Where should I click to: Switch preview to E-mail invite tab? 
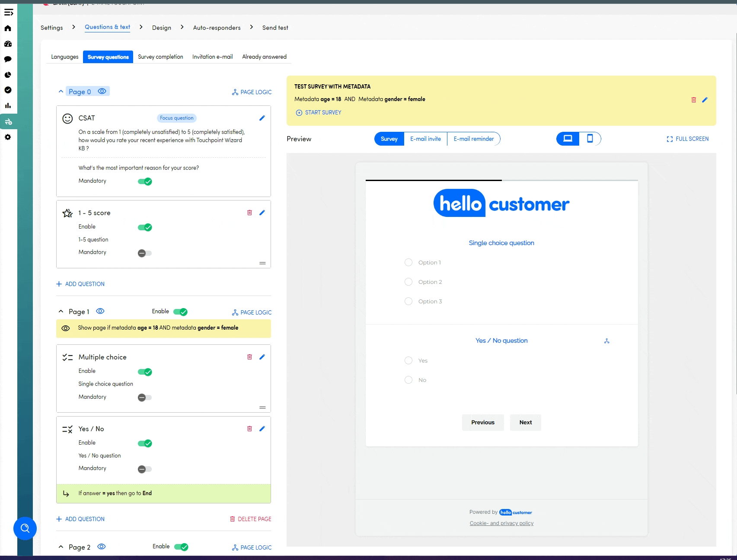point(425,139)
